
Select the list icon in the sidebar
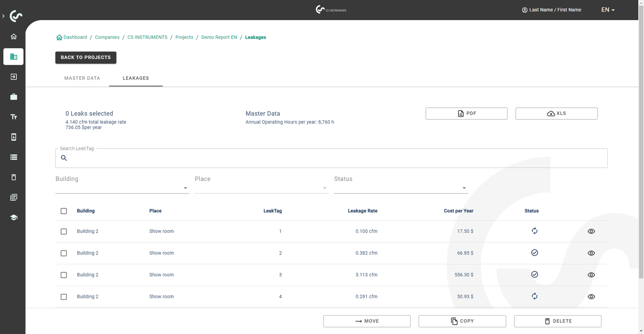tap(13, 157)
